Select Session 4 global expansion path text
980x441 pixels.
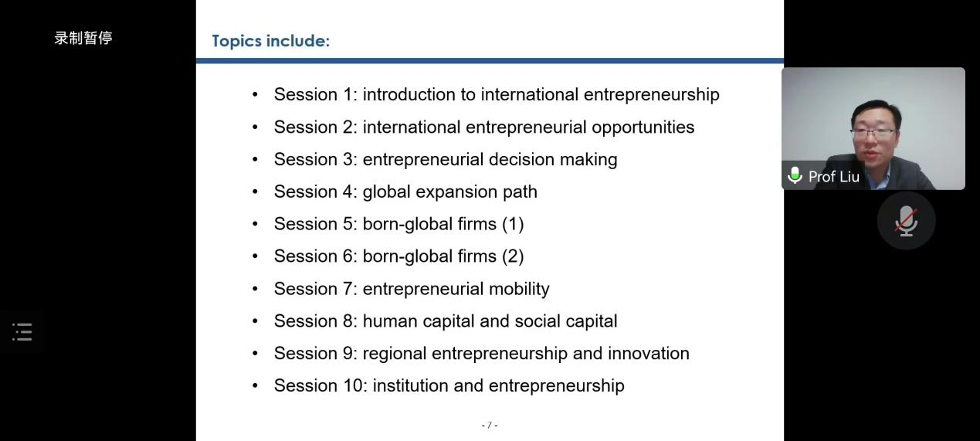tap(405, 192)
